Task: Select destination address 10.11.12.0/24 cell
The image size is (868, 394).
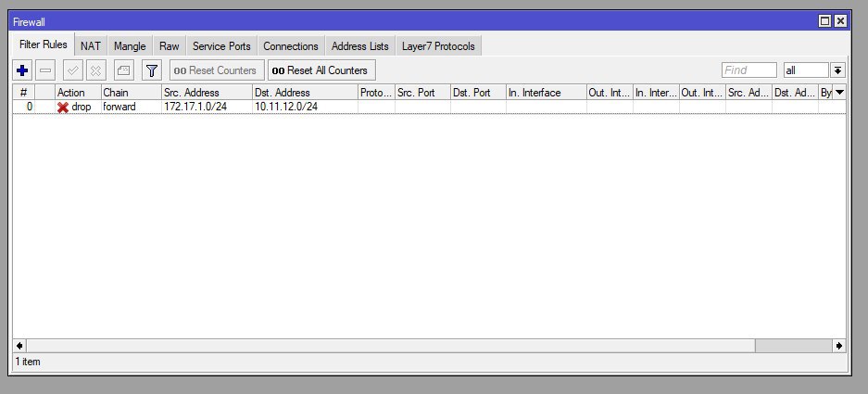Action: point(305,107)
